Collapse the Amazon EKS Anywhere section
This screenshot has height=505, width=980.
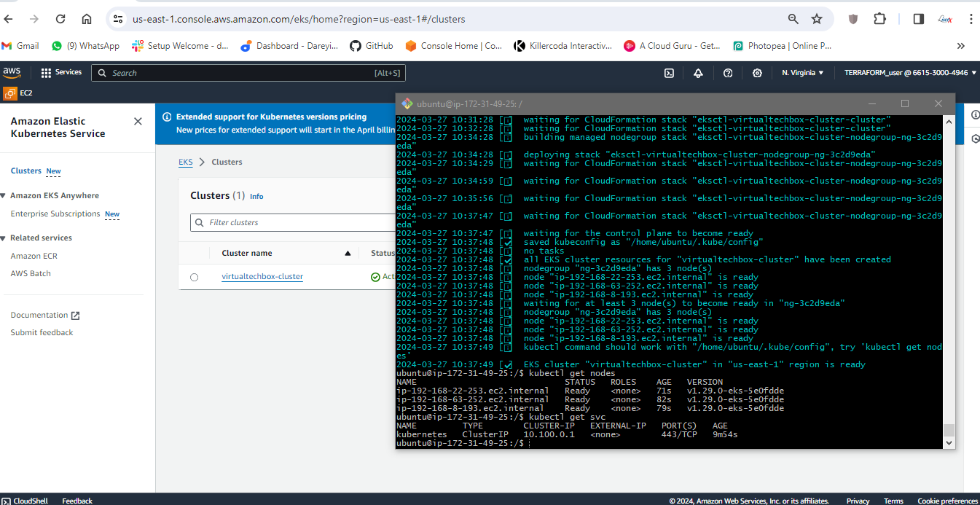pos(4,195)
